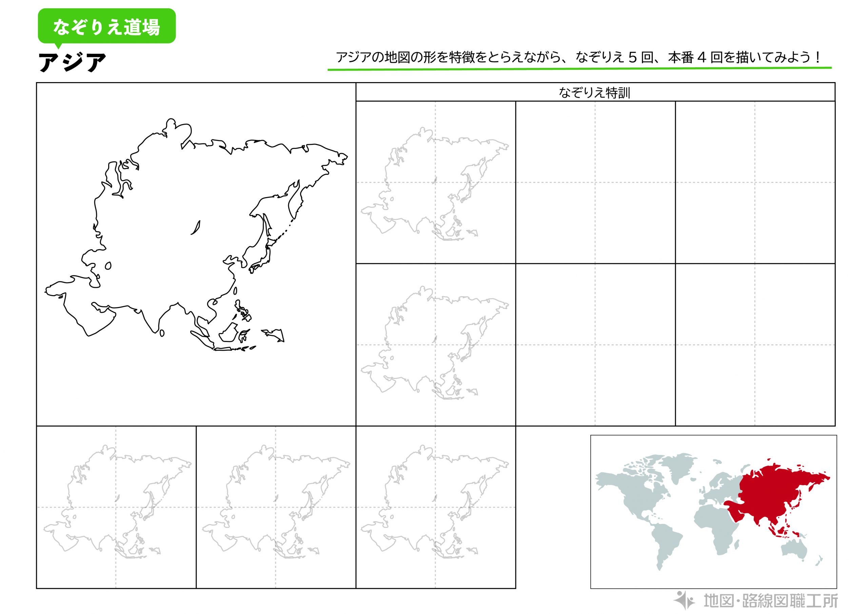Screen dimensions: 868x614
Task: Click the empty top-right practice cell
Action: click(x=755, y=183)
